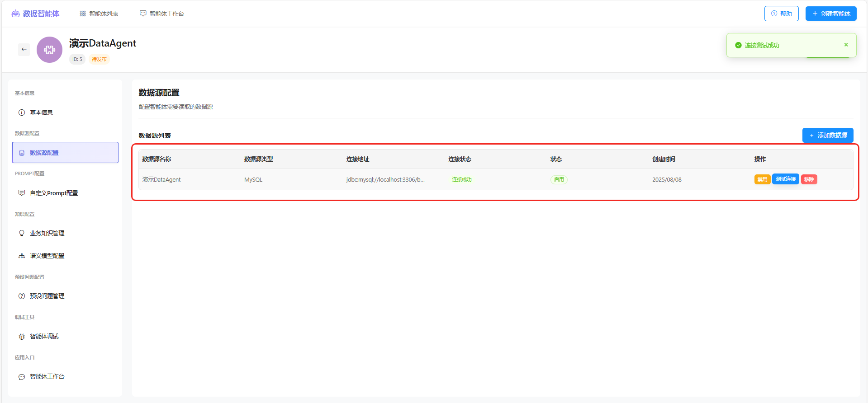Click the back arrow icon
The height and width of the screenshot is (403, 868).
(x=24, y=49)
